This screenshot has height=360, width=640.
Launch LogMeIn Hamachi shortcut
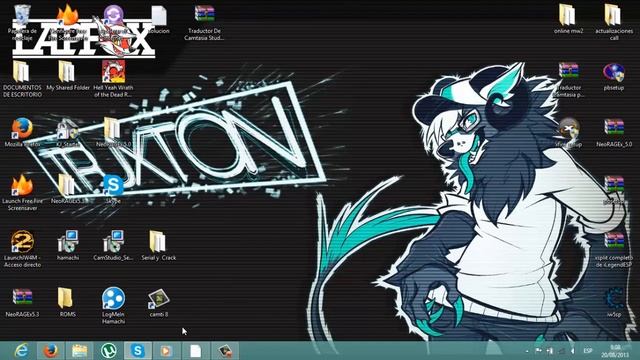point(113,299)
